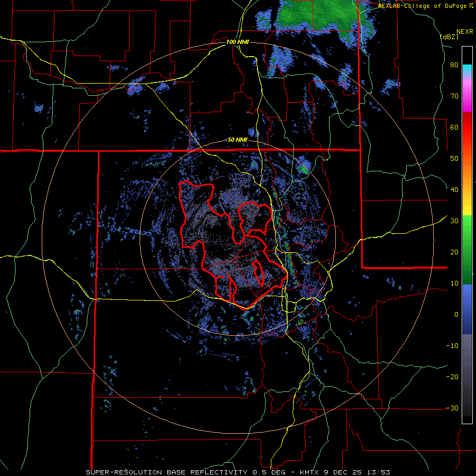This screenshot has height=476, width=476.
Task: Click the 70 value on dBZ scale
Action: [x=454, y=96]
